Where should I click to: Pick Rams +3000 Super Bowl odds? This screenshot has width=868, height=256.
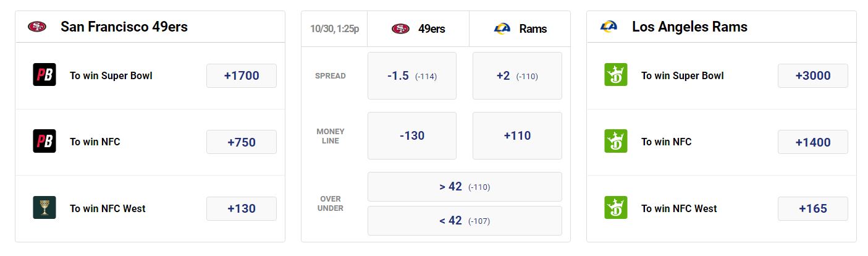(813, 75)
